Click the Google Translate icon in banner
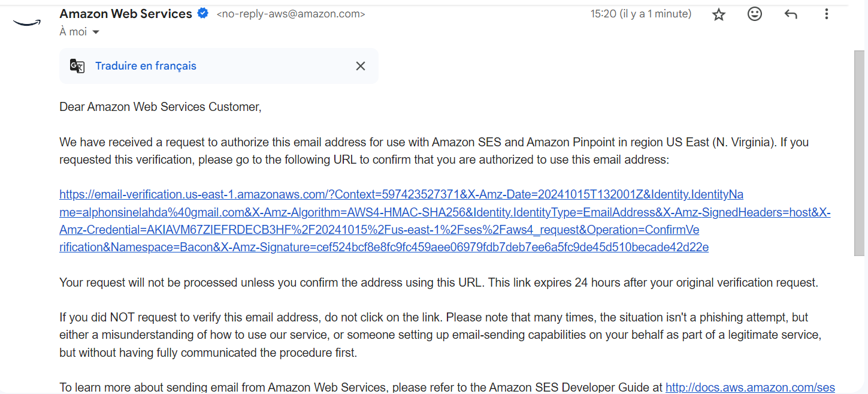868x394 pixels. point(77,66)
